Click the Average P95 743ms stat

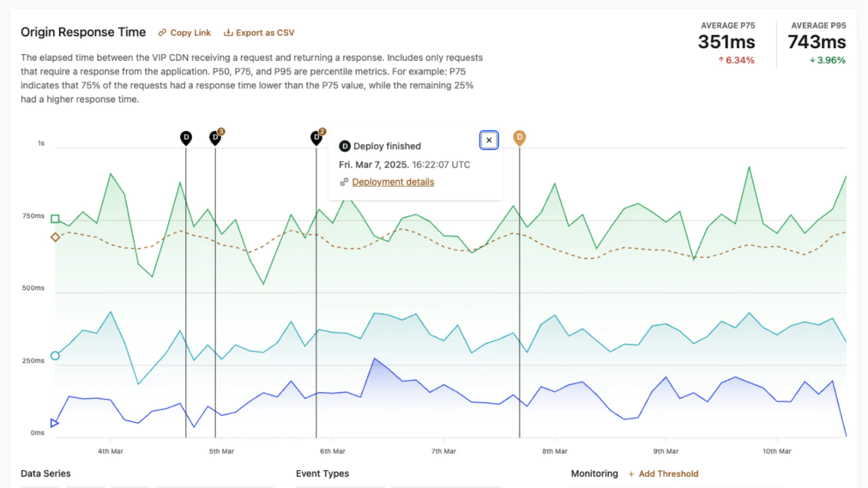pos(817,42)
